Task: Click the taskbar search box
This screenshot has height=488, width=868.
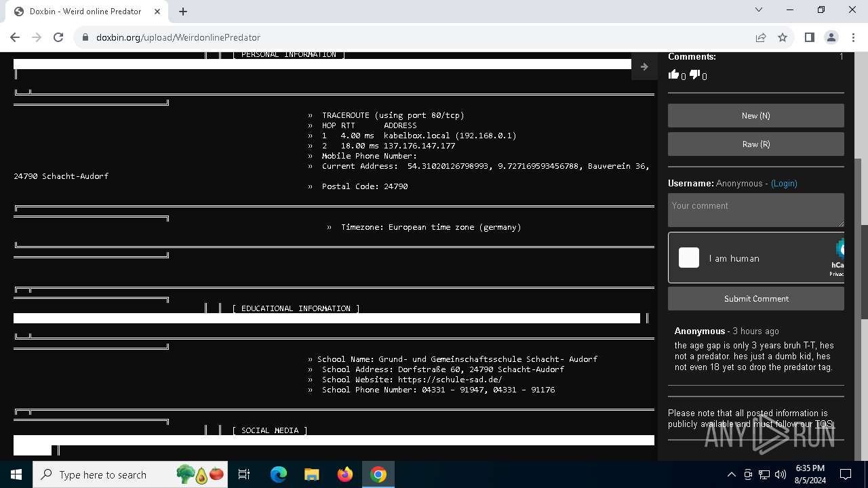Action: [131, 474]
